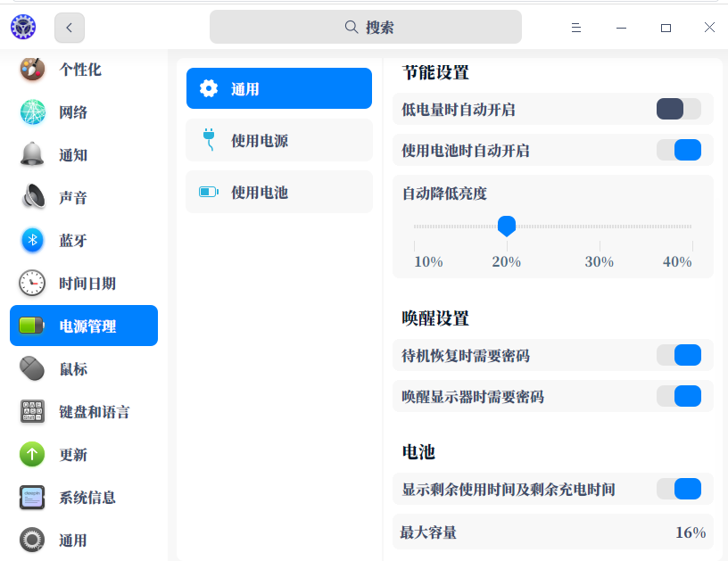
Task: Adjust the 自动降低亮度 slider handle
Action: (507, 227)
